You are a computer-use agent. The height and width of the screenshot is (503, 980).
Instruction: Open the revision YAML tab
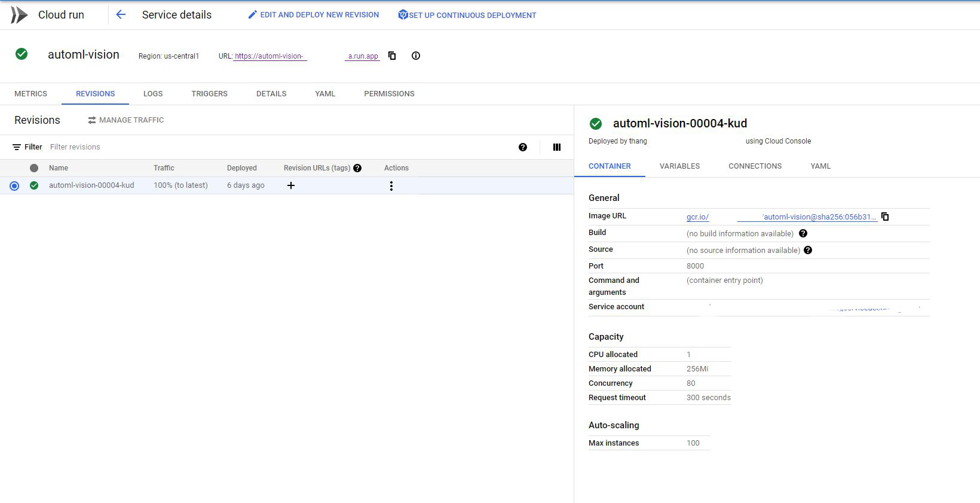(x=820, y=166)
